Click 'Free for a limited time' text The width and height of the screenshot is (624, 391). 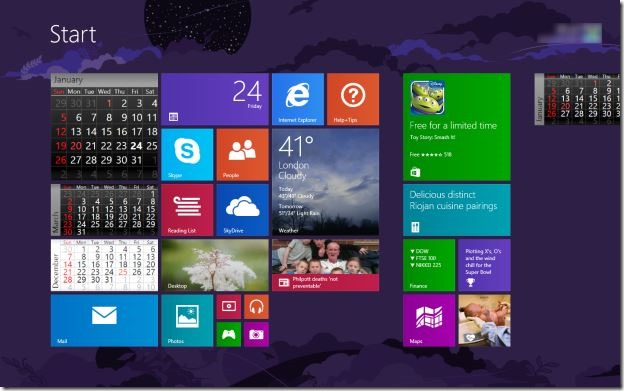[453, 126]
